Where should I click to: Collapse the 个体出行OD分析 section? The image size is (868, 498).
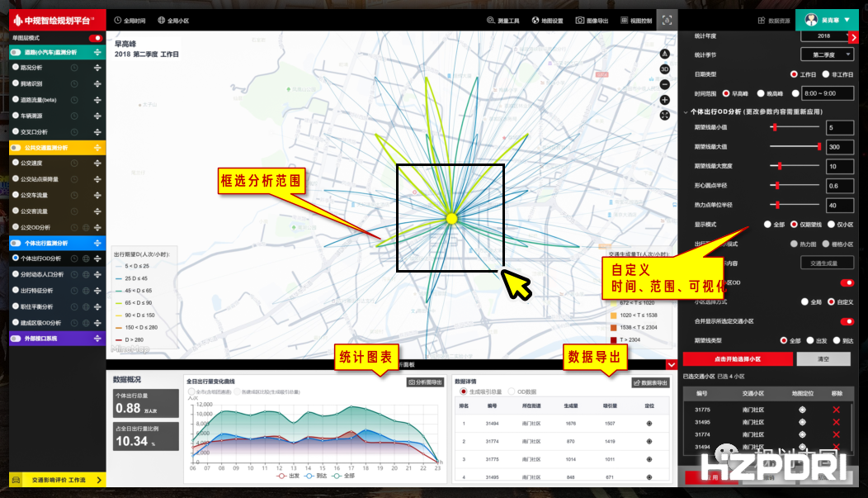tap(685, 111)
